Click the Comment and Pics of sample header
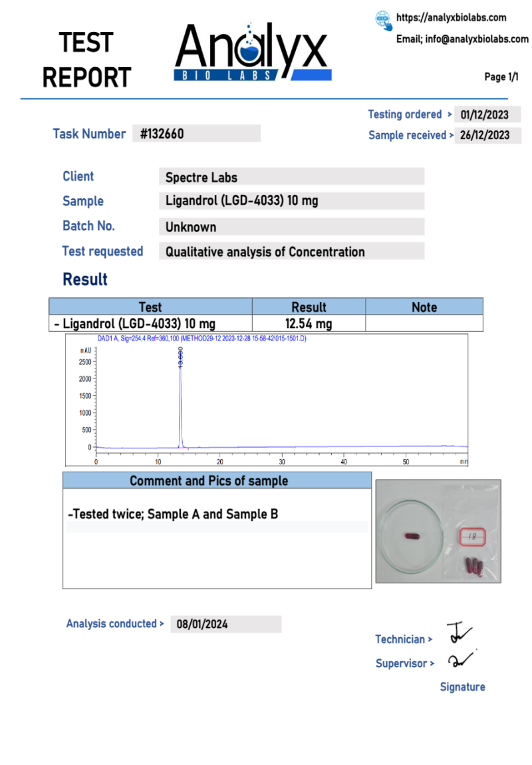This screenshot has width=532, height=765. coord(217,480)
